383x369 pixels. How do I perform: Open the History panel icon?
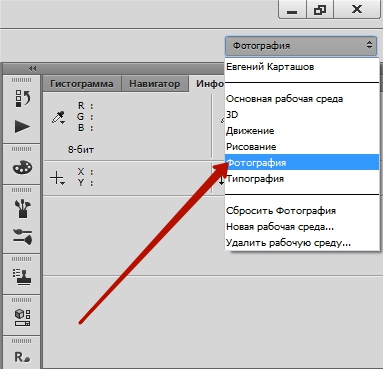tap(22, 99)
